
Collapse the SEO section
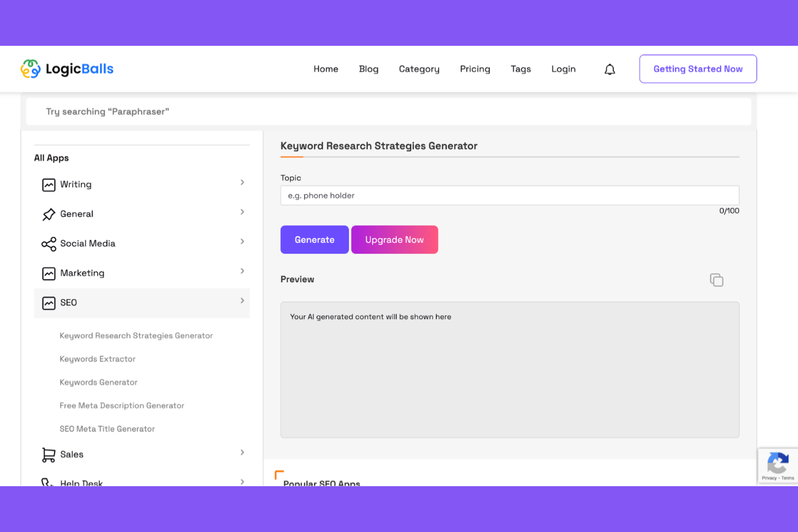(x=242, y=301)
